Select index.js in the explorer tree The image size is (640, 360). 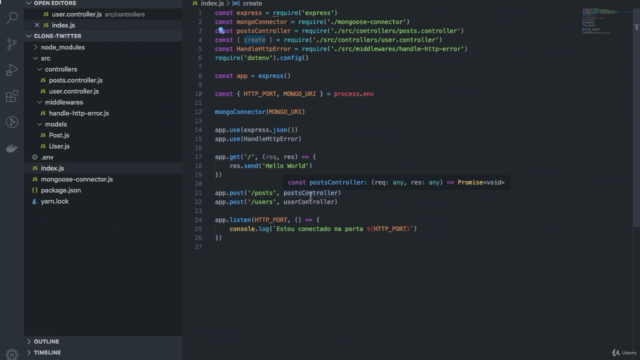click(x=52, y=169)
